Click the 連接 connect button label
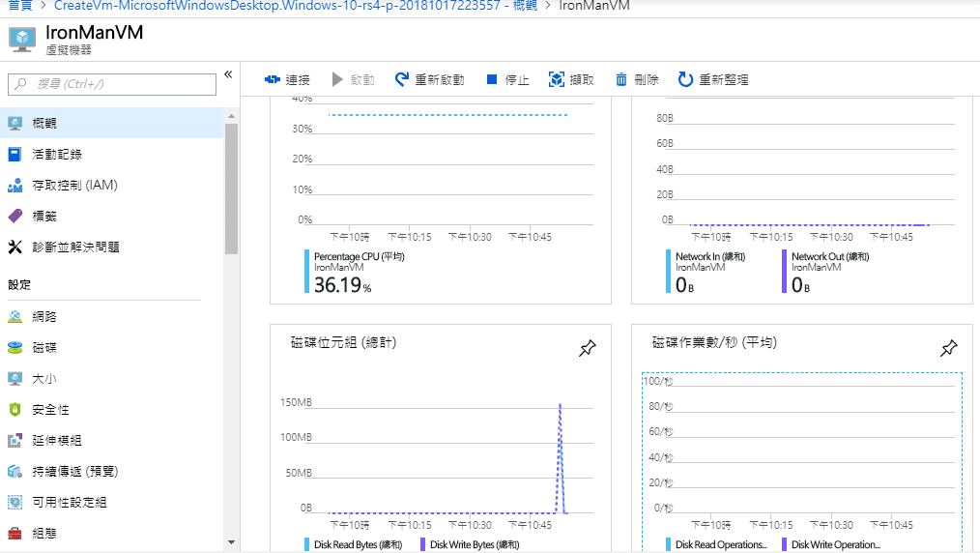 298,80
